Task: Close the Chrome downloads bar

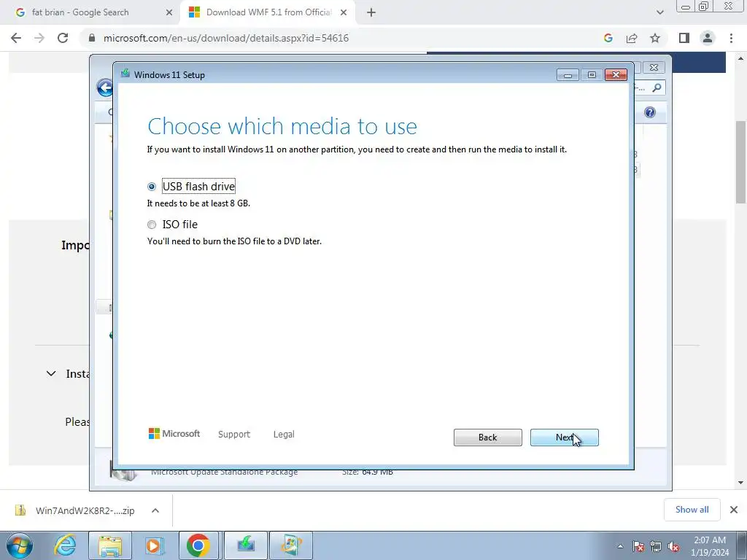Action: [734, 510]
